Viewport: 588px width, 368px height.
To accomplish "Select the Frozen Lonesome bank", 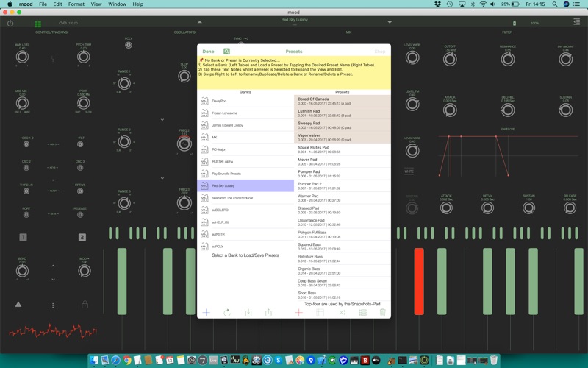I will pos(245,113).
